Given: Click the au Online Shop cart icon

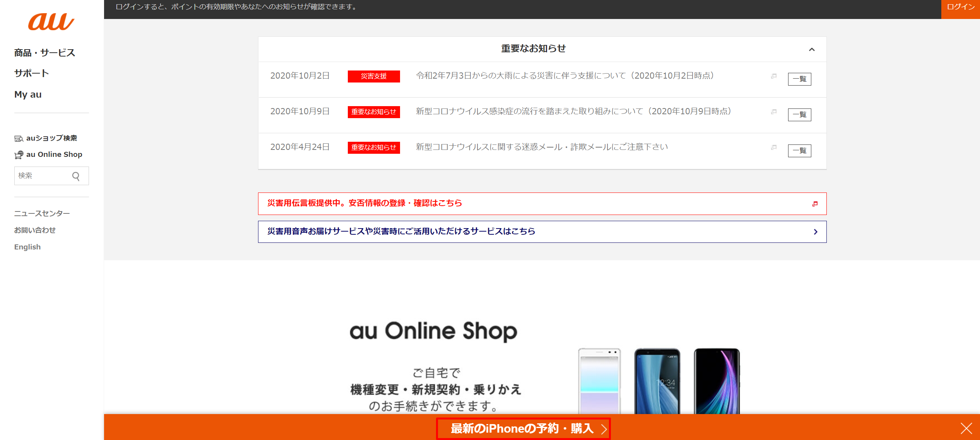Looking at the screenshot, I should [x=19, y=155].
